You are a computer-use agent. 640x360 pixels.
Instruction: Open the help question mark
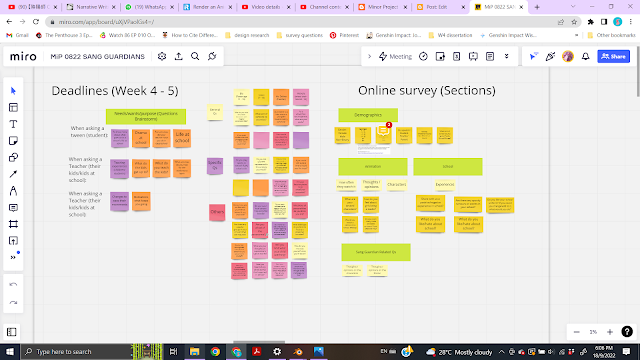[627, 332]
